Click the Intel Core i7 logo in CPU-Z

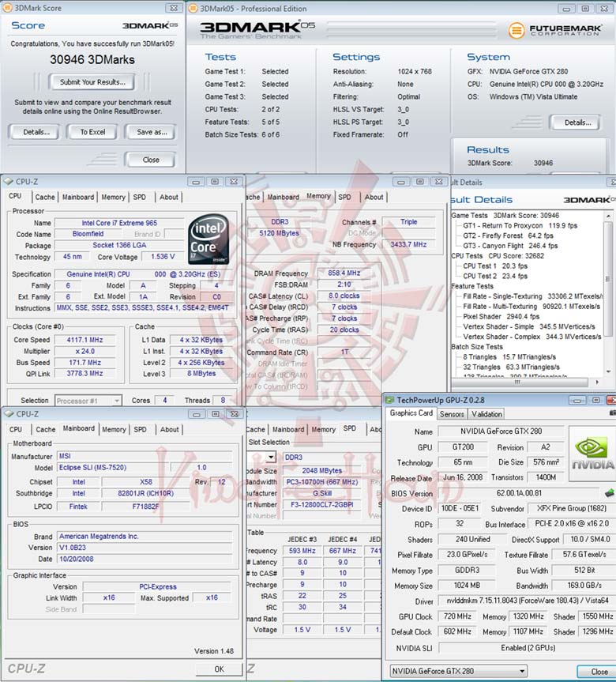(x=208, y=239)
